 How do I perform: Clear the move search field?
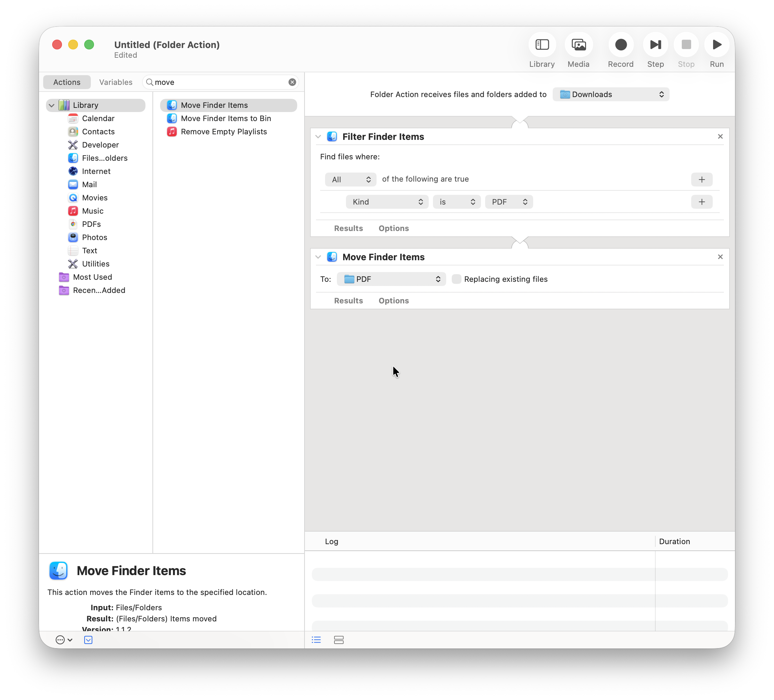[x=292, y=82]
